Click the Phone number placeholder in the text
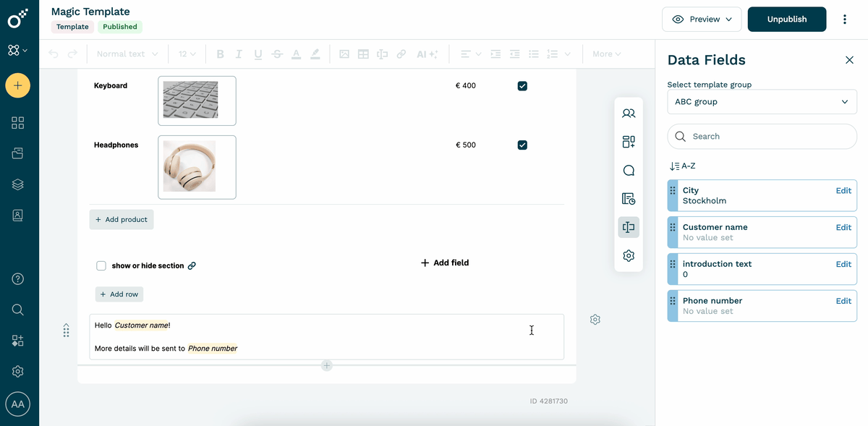This screenshot has height=426, width=868. (213, 349)
